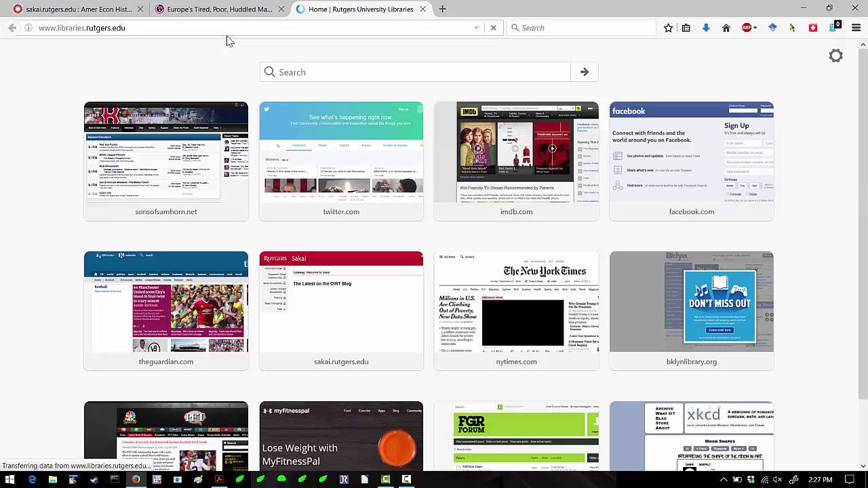Viewport: 868px width, 488px height.
Task: Open File Explorer from taskbar
Action: 52,479
